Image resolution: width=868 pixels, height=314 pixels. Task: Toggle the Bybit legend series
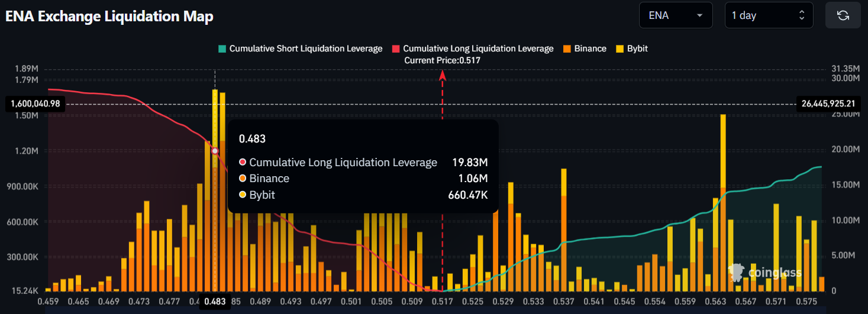pos(632,48)
